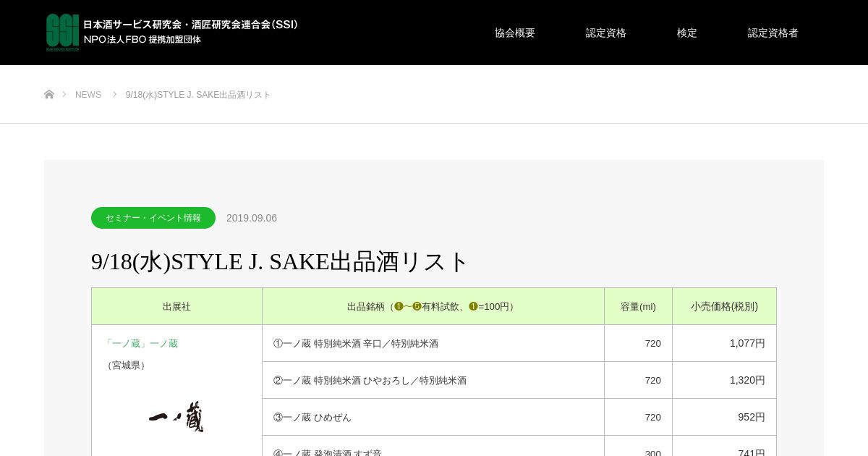The height and width of the screenshot is (456, 868).
Task: Click article heading 9/18(水)STYLE J. SAKE出品酒リスト
Action: tap(281, 261)
